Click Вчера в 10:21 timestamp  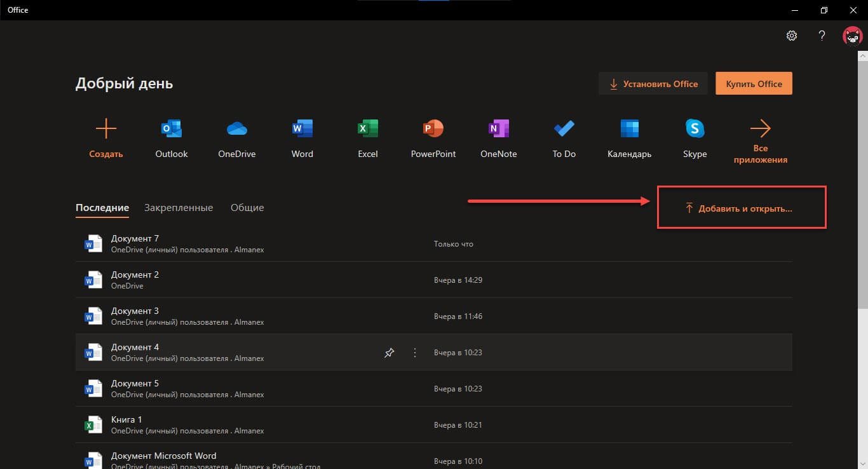coord(458,425)
